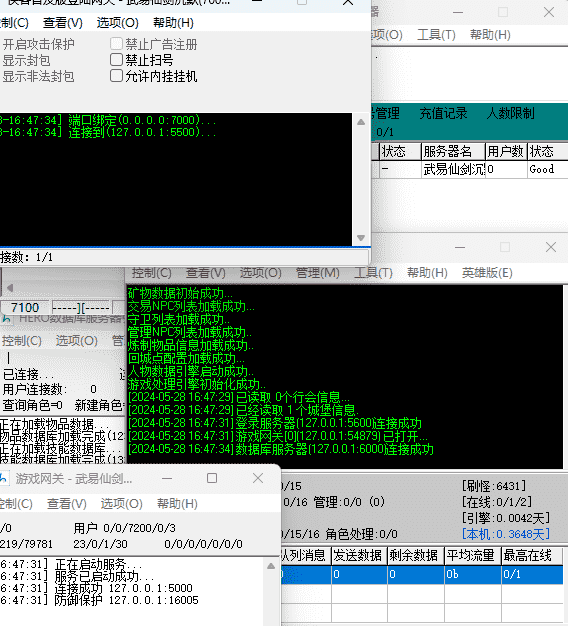Click the login gateway log scroll-down arrow

pyautogui.click(x=361, y=238)
